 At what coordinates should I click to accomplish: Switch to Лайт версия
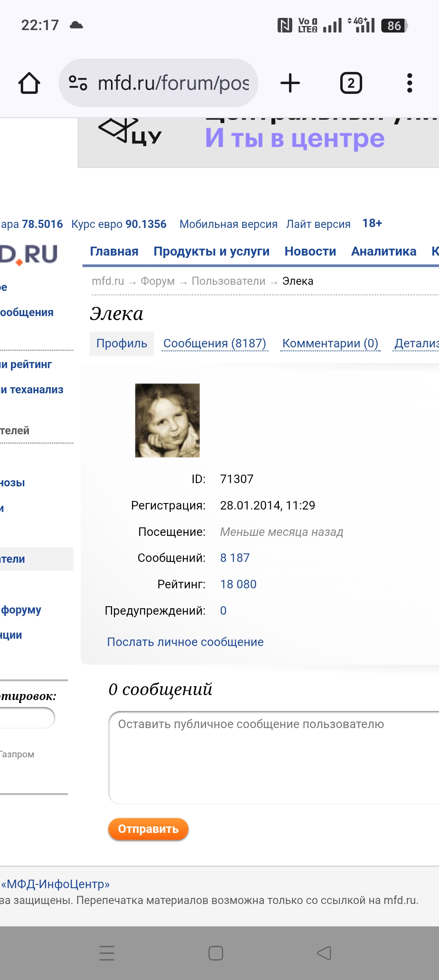click(318, 224)
